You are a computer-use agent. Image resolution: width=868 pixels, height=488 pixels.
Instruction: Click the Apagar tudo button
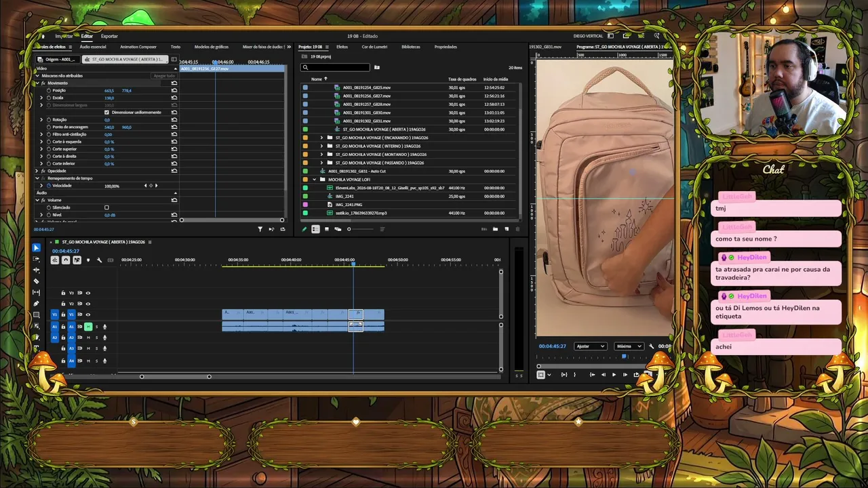coord(164,75)
